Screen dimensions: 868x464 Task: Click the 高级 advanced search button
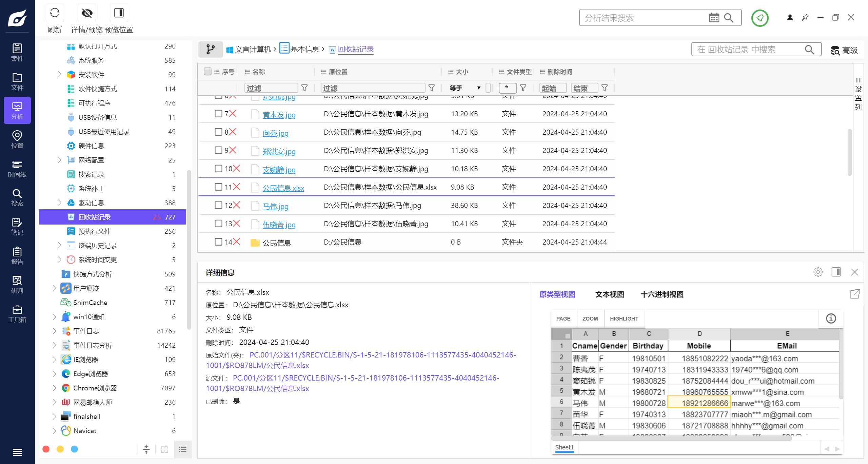(844, 50)
